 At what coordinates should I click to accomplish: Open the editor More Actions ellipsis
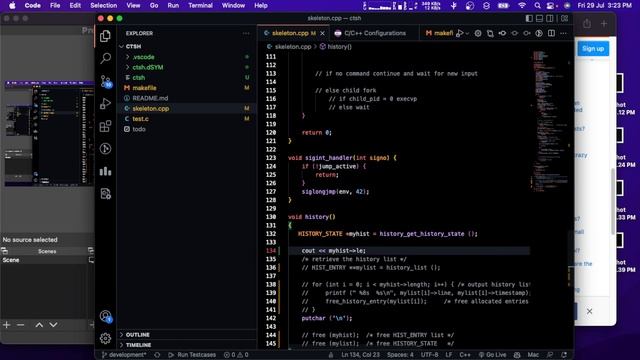pyautogui.click(x=563, y=33)
